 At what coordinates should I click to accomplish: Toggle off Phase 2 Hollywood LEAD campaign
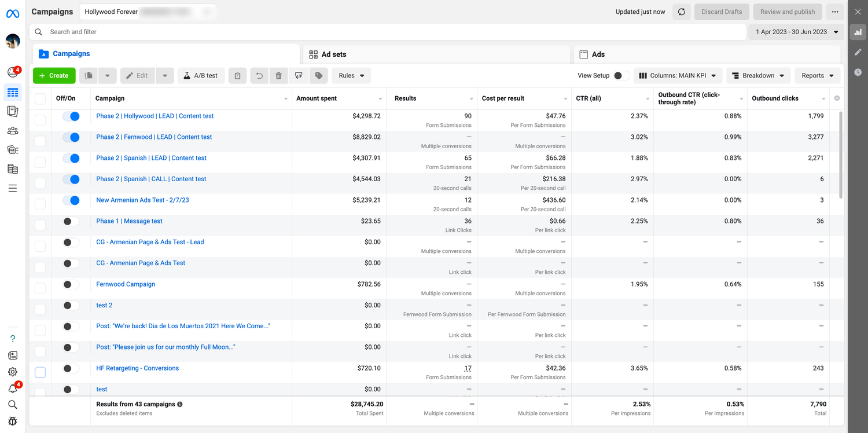tap(71, 116)
